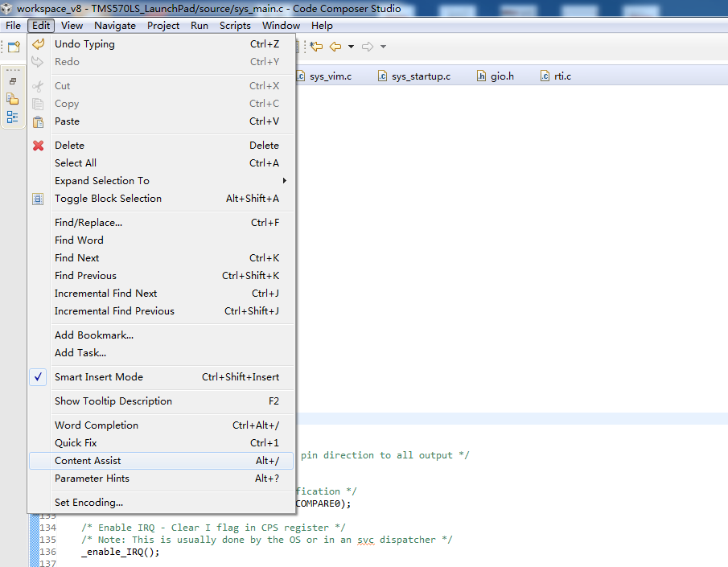Click the Toggle Block Selection icon
The height and width of the screenshot is (567, 728).
click(x=38, y=199)
